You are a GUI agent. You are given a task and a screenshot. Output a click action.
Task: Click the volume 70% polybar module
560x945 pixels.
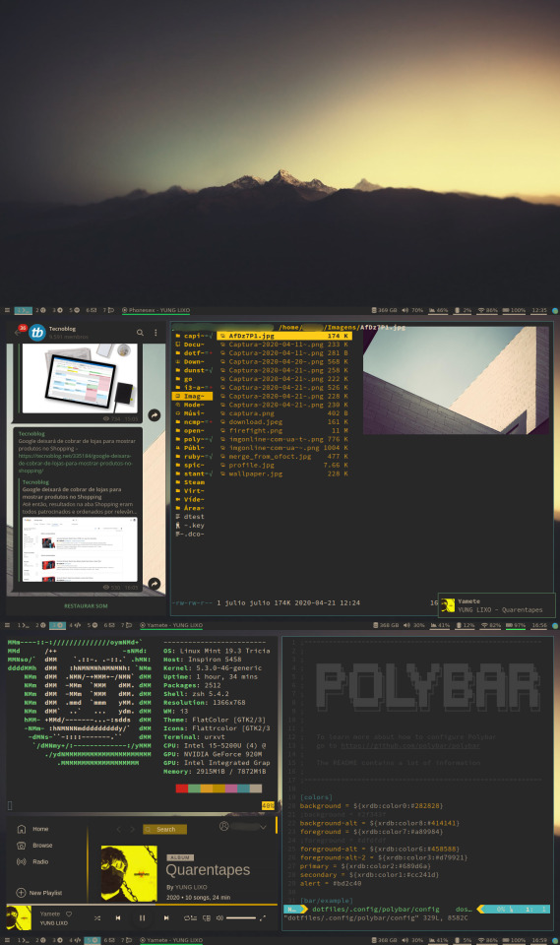point(413,310)
